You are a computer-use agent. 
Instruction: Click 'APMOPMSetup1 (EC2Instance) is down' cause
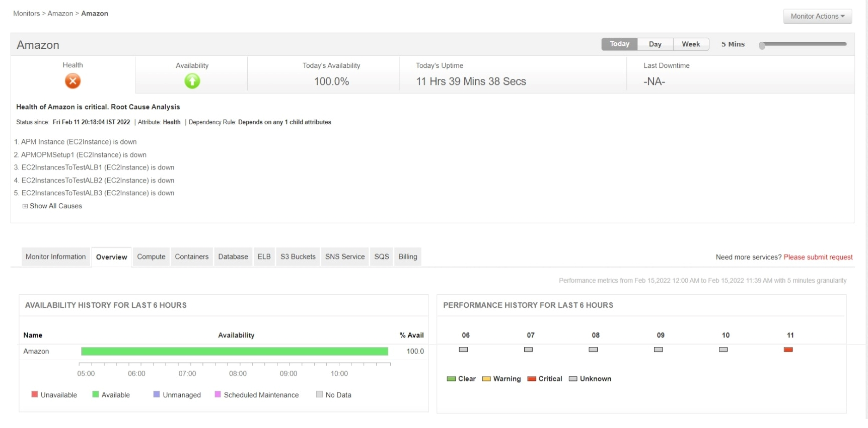(x=84, y=155)
